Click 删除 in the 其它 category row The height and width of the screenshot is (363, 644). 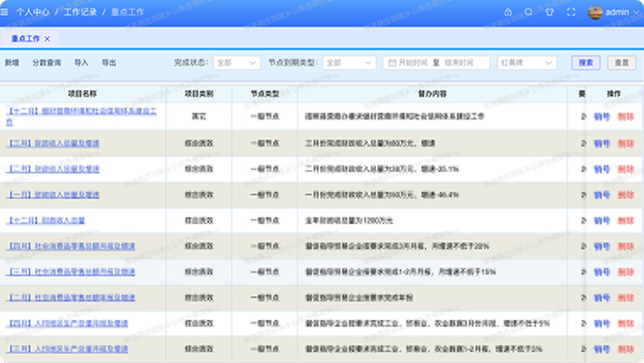pos(626,117)
